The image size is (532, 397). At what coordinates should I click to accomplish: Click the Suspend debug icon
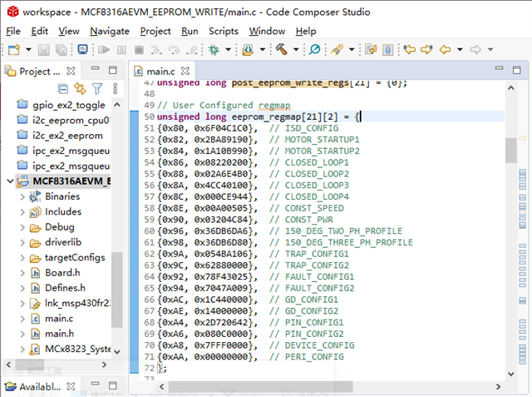click(121, 50)
